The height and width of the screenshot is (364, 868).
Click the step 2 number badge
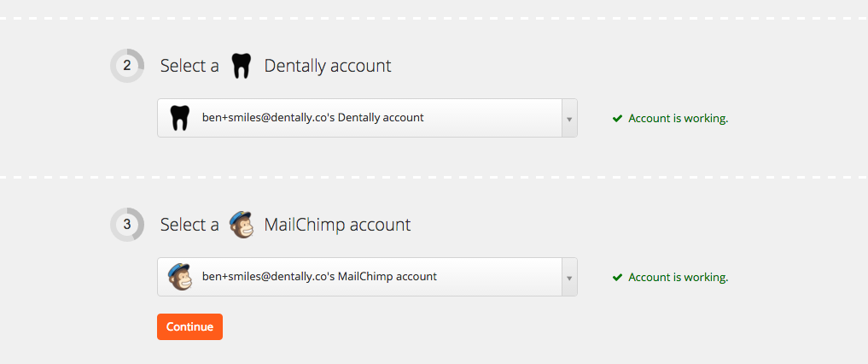(127, 66)
